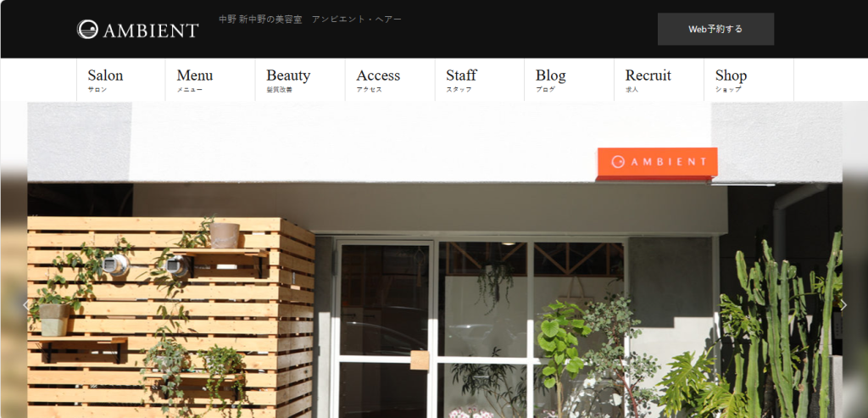
Task: Click the blurred previous-slide strip at left edge
Action: click(14, 293)
